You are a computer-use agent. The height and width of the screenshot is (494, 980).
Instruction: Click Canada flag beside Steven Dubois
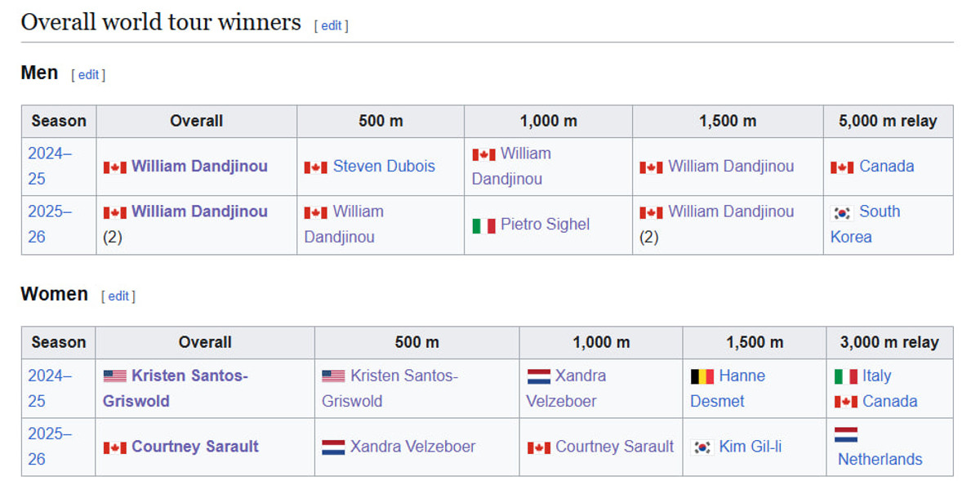tap(315, 167)
